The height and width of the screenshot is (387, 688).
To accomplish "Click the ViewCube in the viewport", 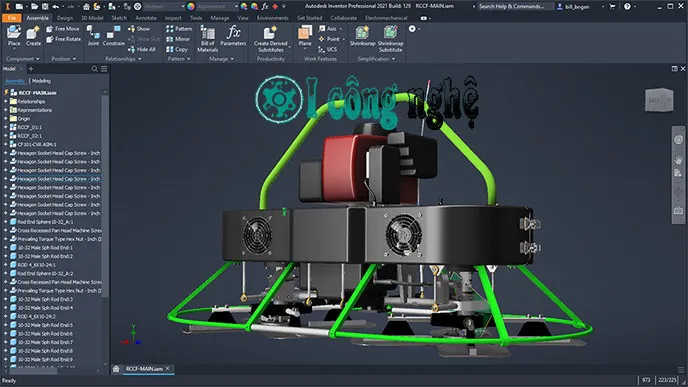I will click(x=659, y=100).
